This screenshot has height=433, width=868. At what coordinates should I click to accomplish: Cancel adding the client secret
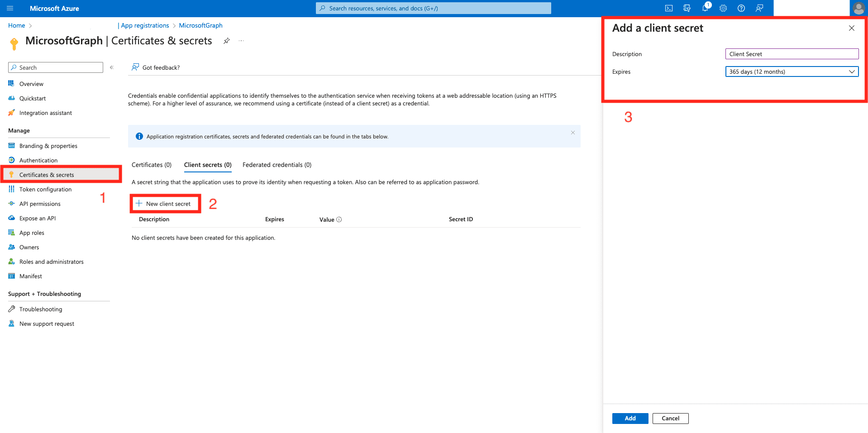click(x=670, y=418)
